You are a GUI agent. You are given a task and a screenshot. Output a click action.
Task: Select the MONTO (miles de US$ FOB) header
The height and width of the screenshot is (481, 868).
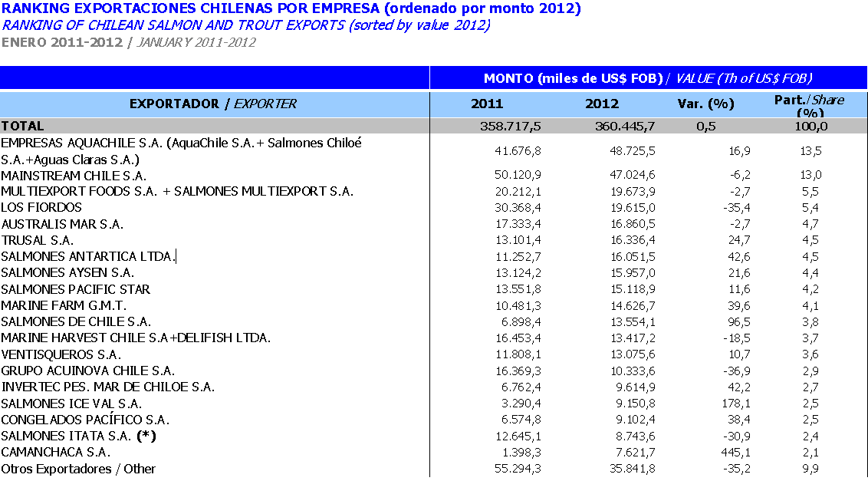pos(648,78)
